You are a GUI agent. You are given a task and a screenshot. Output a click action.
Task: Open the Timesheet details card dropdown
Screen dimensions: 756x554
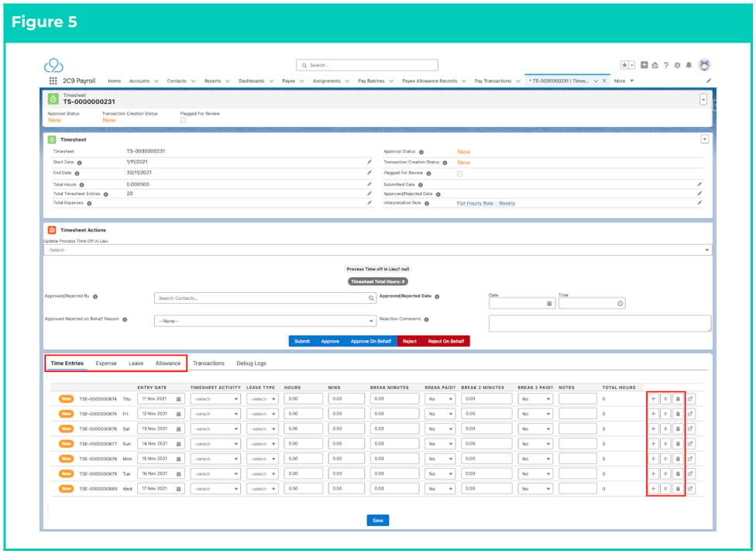click(x=704, y=139)
